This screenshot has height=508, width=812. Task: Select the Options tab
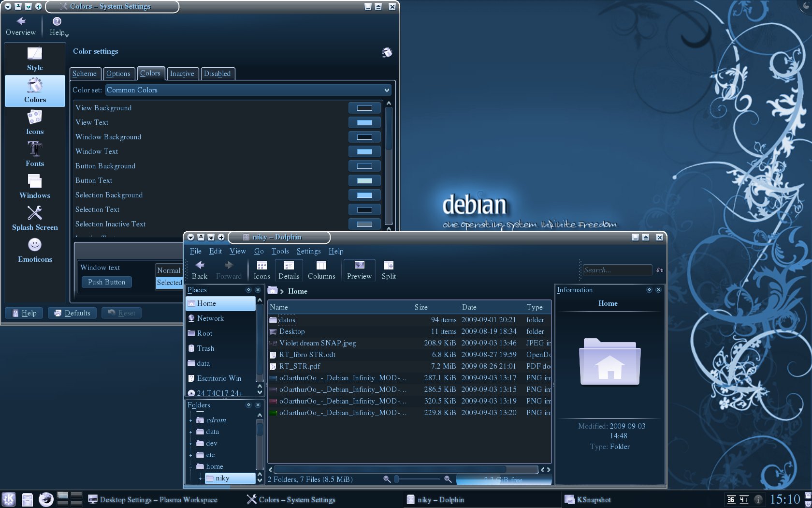[x=118, y=74]
